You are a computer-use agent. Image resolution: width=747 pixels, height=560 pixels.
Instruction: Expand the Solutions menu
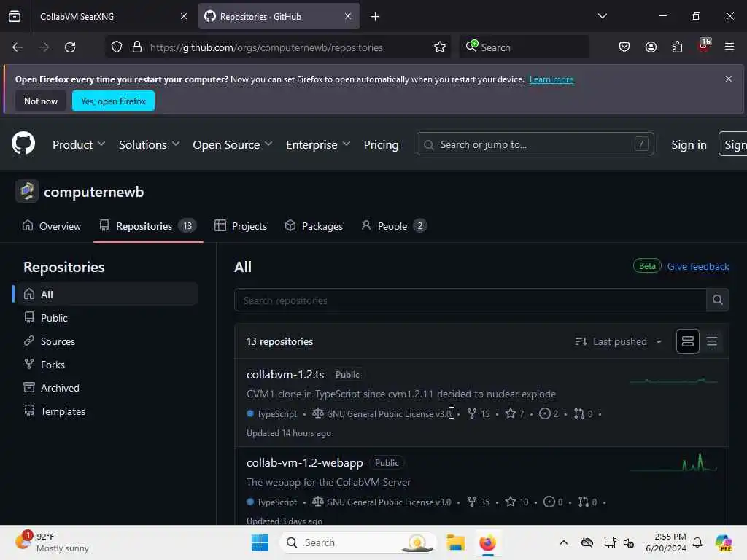(149, 144)
